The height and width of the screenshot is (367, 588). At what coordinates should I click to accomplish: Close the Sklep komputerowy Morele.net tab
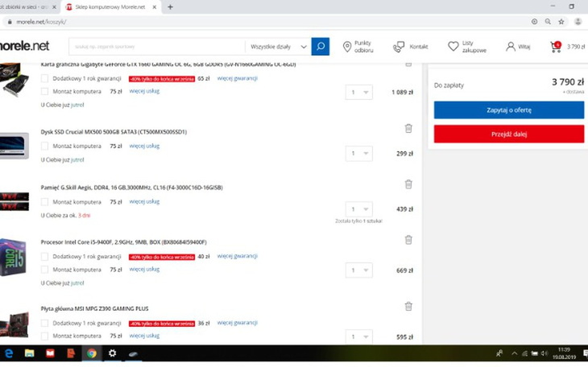(154, 6)
